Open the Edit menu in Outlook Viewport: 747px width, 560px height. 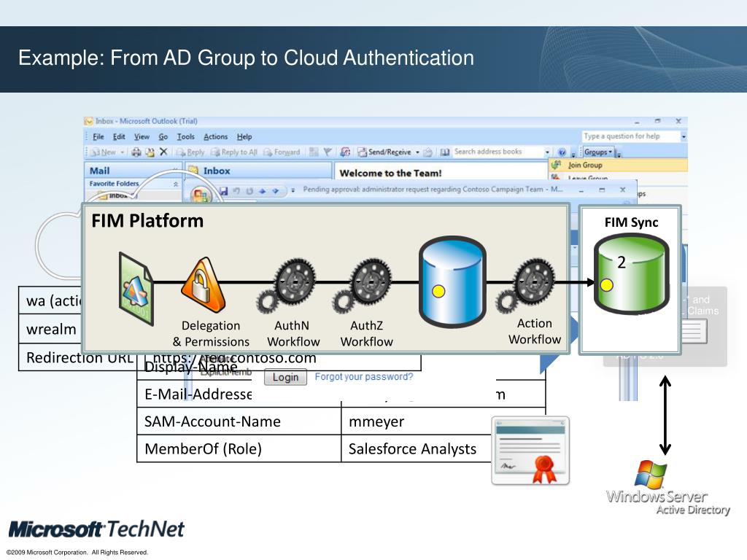coord(119,136)
